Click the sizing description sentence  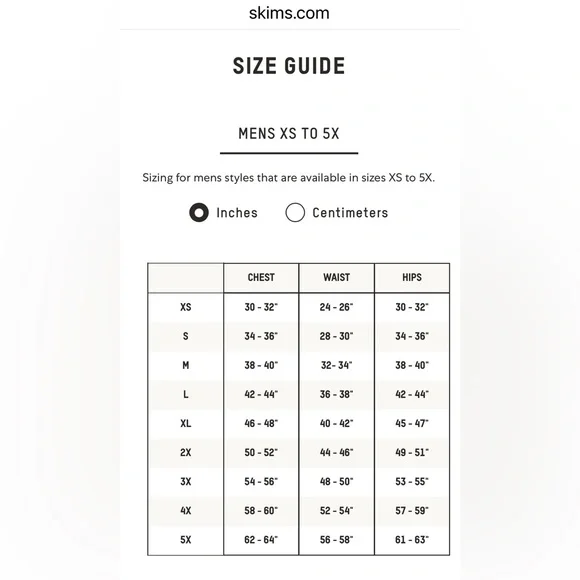click(x=289, y=178)
